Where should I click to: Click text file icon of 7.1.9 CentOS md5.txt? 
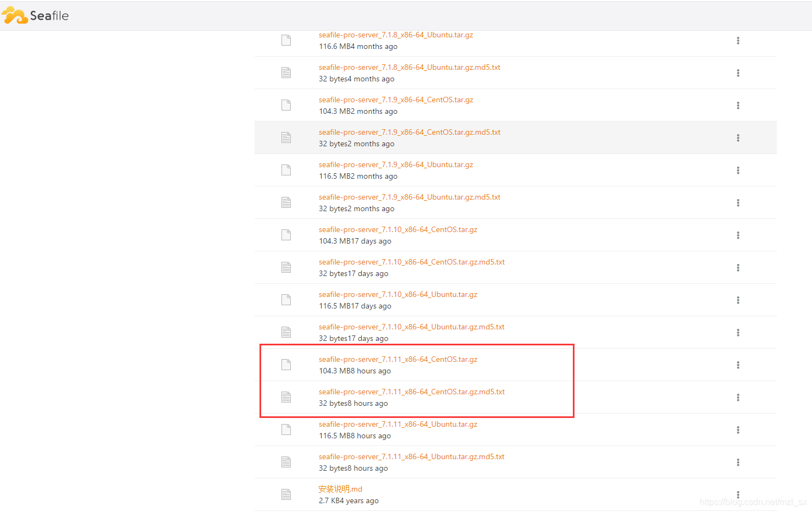pyautogui.click(x=286, y=137)
